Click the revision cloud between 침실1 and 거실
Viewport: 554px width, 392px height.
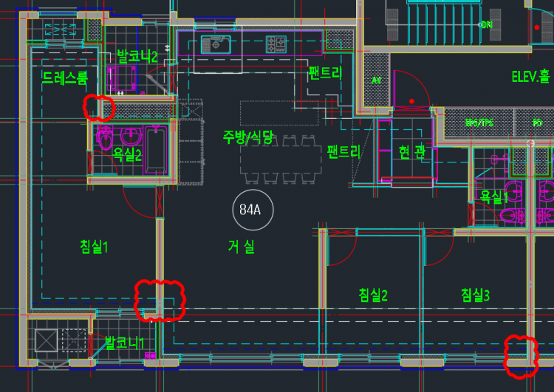pos(158,299)
